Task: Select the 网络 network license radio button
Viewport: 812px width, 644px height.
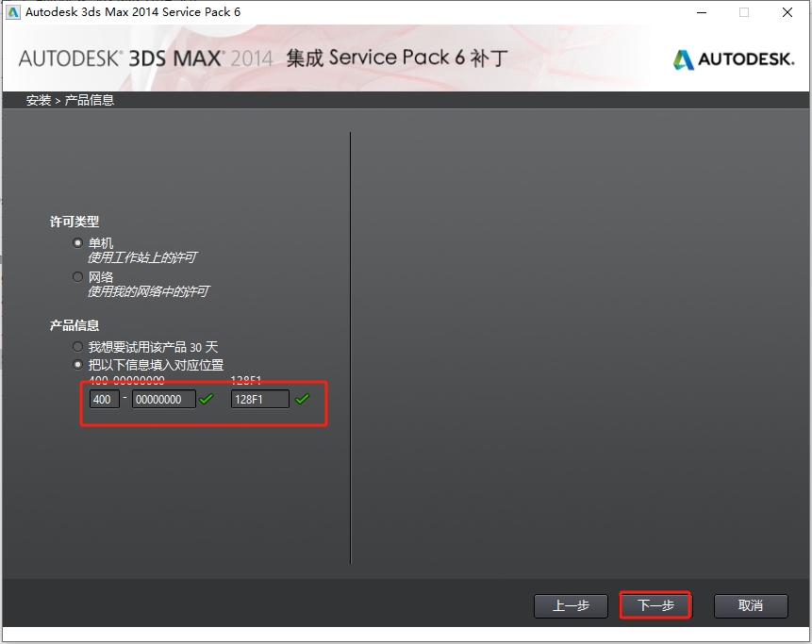Action: [x=77, y=277]
